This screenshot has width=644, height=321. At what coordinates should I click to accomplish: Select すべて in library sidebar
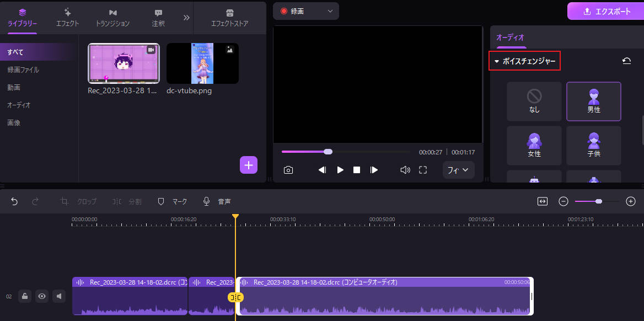pos(39,52)
